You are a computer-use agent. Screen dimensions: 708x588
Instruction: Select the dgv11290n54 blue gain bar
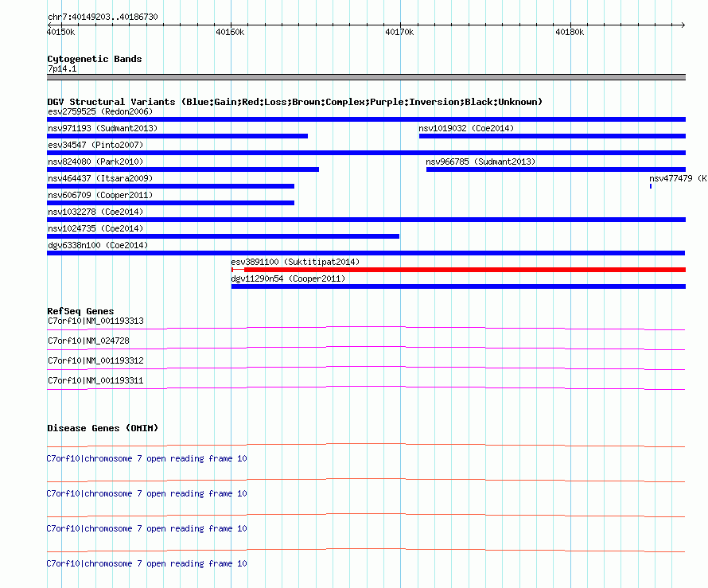[x=458, y=286]
